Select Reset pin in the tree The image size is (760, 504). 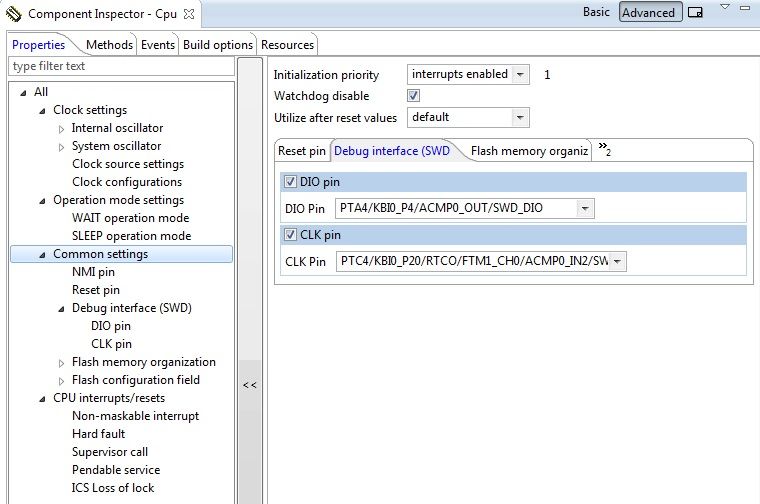95,289
